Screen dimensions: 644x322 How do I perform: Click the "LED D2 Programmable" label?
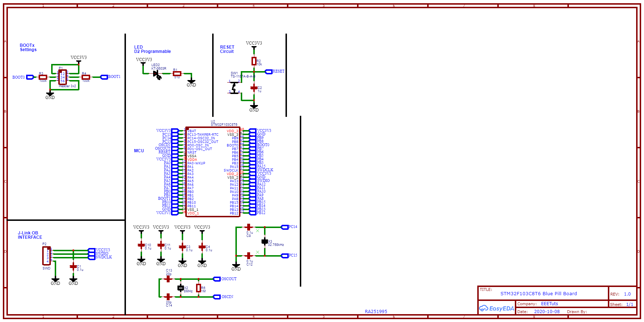[152, 49]
